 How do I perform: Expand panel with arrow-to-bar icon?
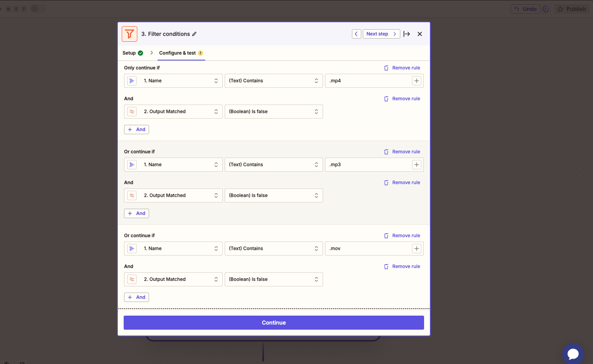[407, 34]
